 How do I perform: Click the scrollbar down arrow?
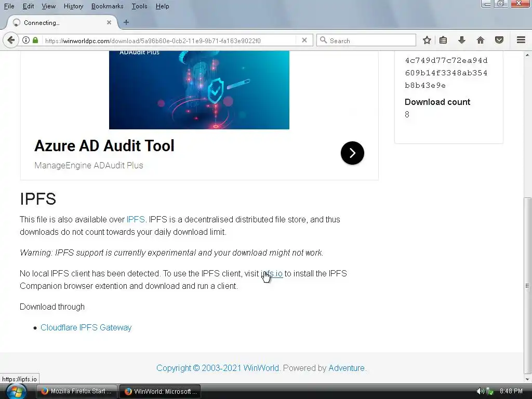pyautogui.click(x=527, y=379)
